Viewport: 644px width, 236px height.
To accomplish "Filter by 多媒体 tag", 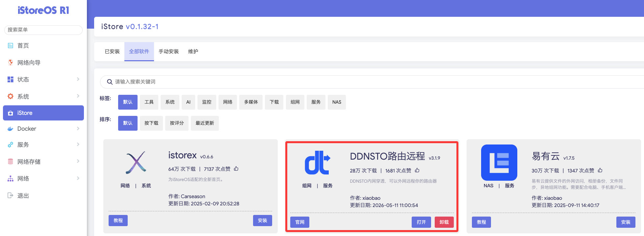I will [x=251, y=102].
